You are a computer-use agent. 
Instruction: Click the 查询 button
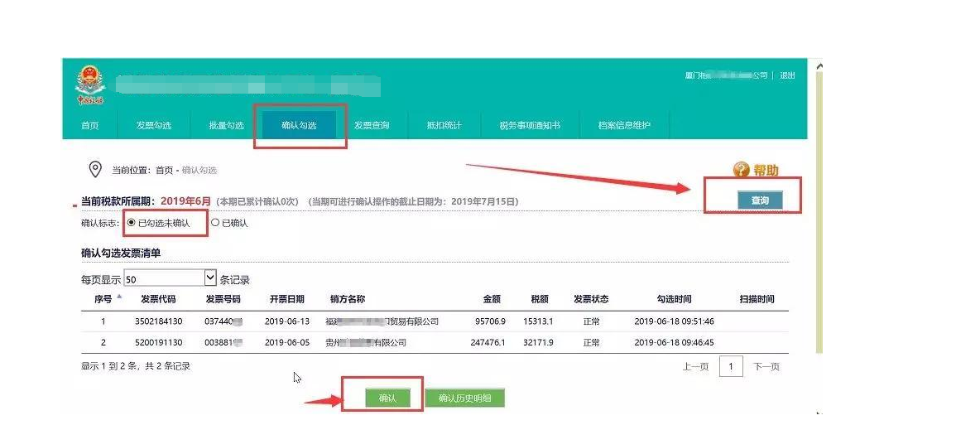(x=759, y=200)
